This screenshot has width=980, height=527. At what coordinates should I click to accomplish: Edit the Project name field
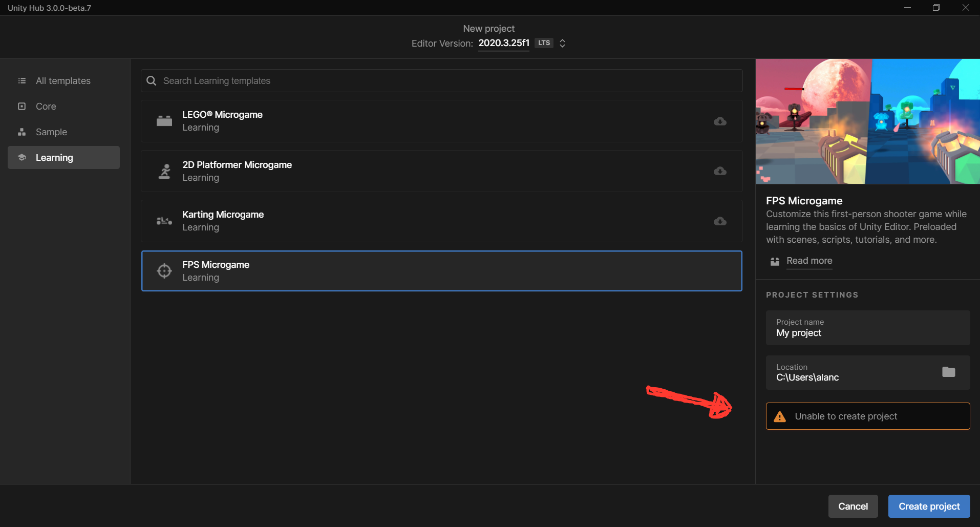(868, 328)
